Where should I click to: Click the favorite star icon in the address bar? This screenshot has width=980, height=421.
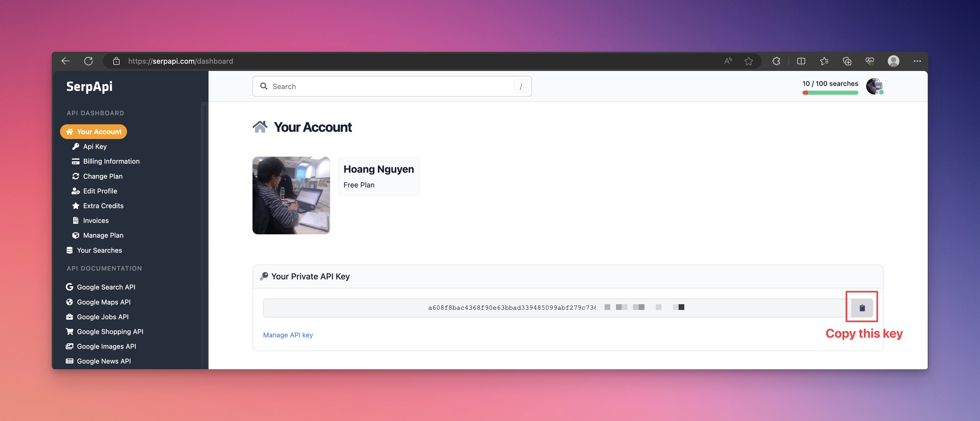[748, 61]
